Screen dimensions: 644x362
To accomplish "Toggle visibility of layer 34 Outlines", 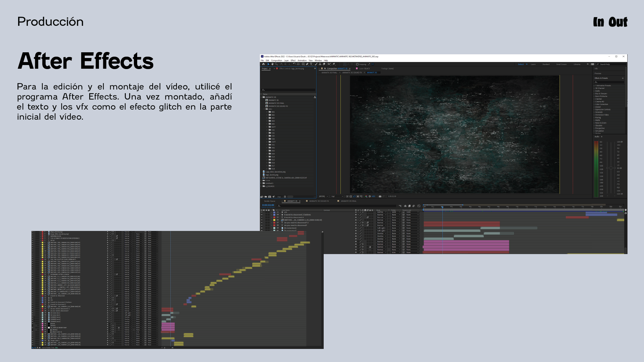I will pyautogui.click(x=262, y=215).
